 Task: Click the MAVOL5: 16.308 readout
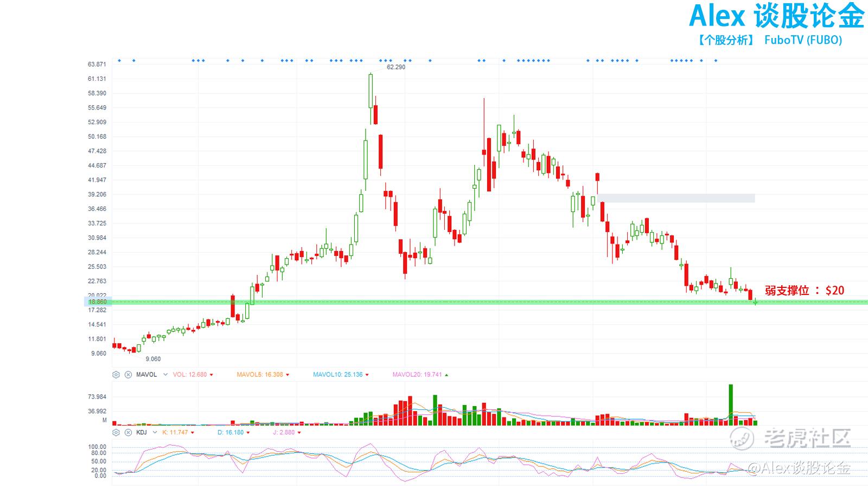pyautogui.click(x=260, y=375)
